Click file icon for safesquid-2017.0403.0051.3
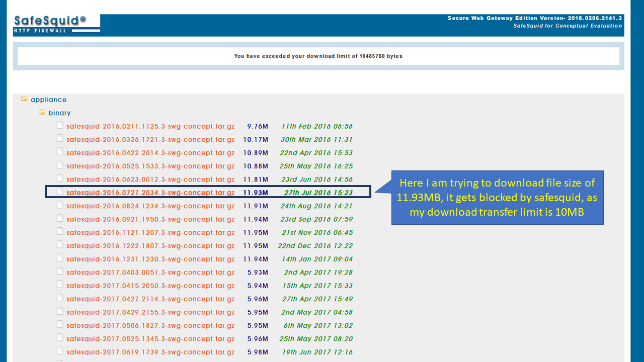The image size is (644, 362). (x=60, y=271)
